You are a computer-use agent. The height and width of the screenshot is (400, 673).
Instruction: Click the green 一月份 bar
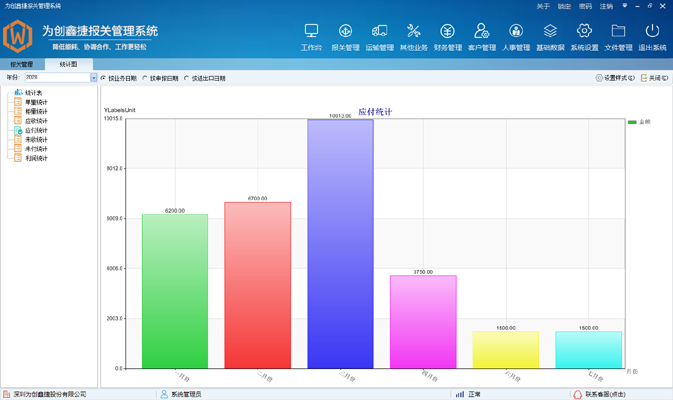coord(175,291)
